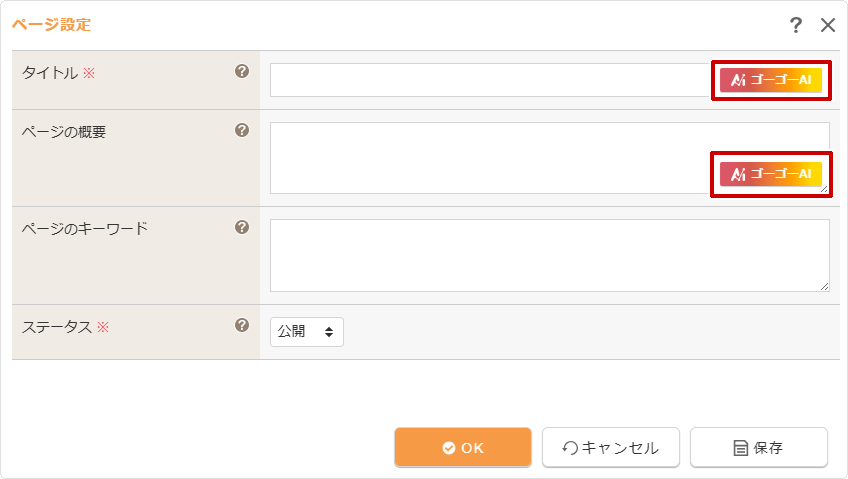Click the ステータス field label
The width and height of the screenshot is (848, 479).
[57, 327]
